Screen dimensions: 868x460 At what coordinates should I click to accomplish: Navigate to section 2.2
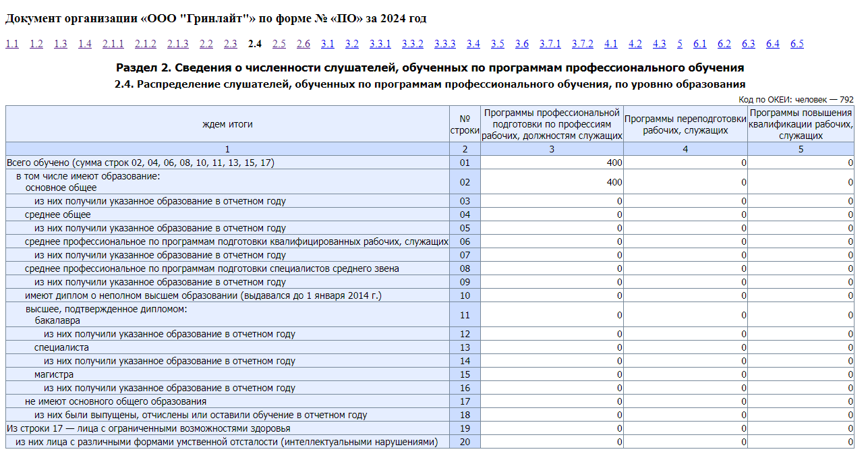tap(206, 44)
